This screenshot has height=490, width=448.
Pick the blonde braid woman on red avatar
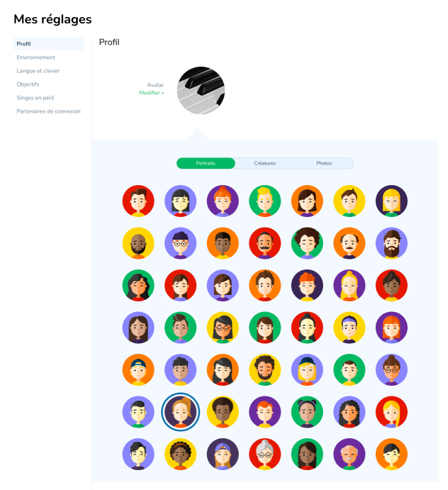pyautogui.click(x=391, y=412)
